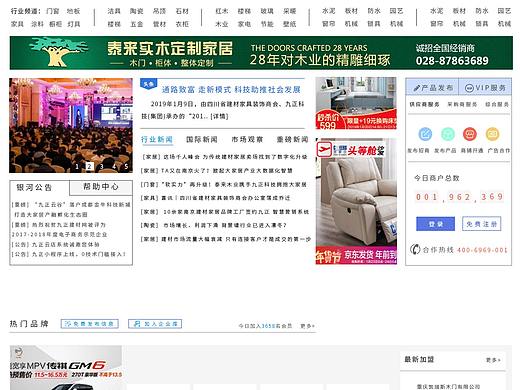Switch to the 重磅新闻 tab

pyautogui.click(x=292, y=139)
